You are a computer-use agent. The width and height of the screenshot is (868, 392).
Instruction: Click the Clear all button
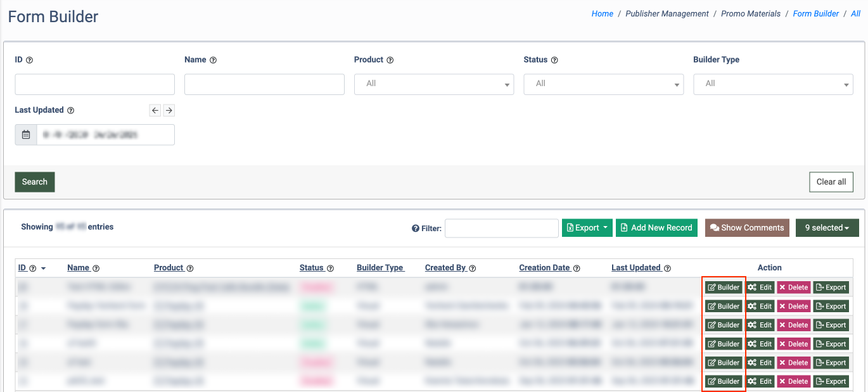tap(831, 182)
